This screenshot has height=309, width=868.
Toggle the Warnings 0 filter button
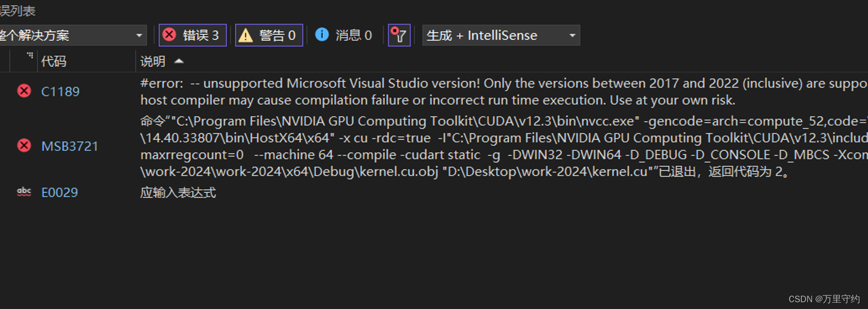269,35
